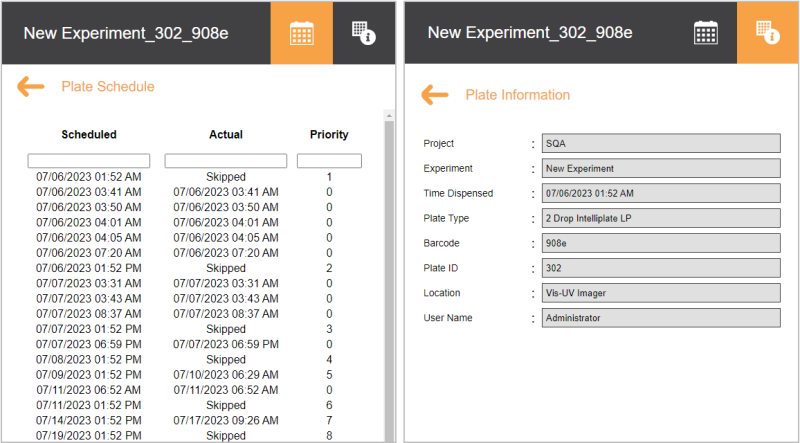Click the Location field Vis-UV Imager
The image size is (800, 443).
click(661, 293)
